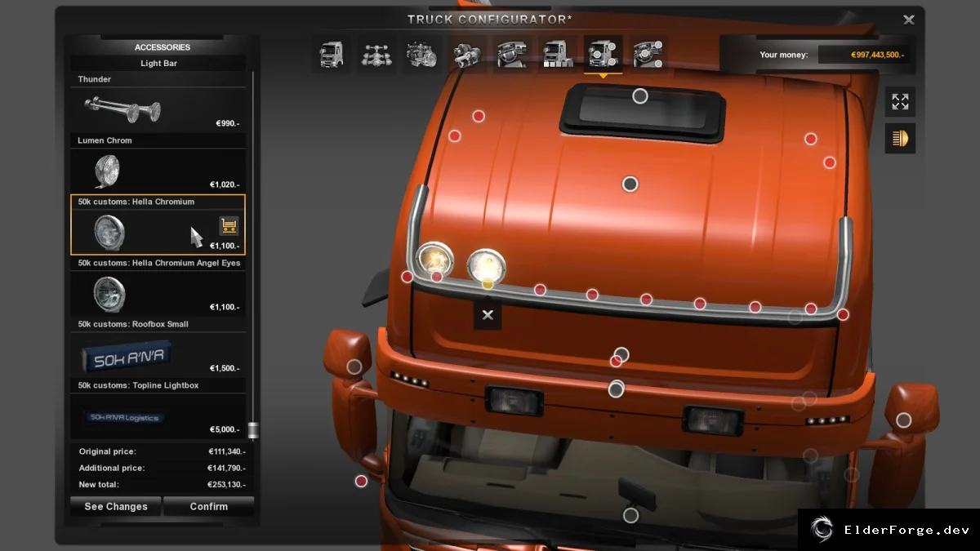Click the See Changes button
Screen dimensions: 980x551
coord(116,506)
